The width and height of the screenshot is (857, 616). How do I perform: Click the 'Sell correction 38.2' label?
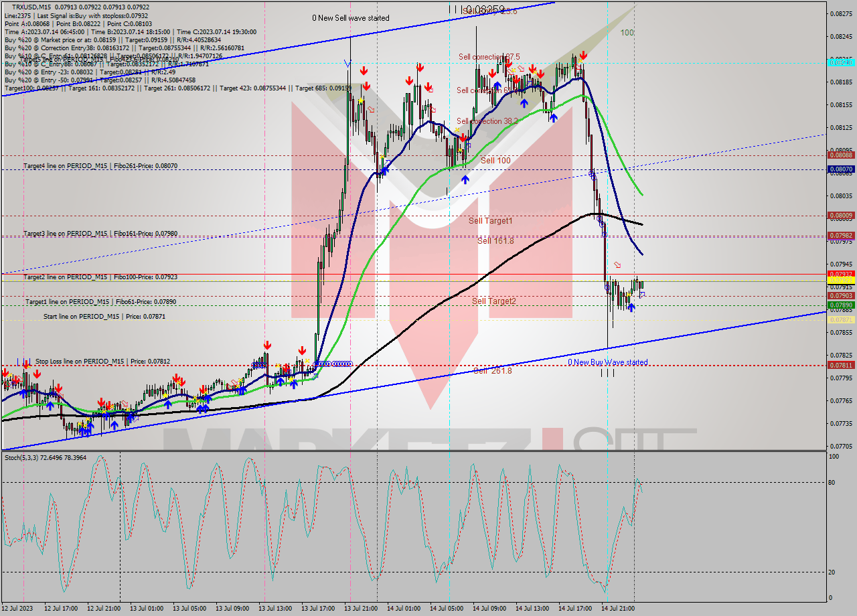tap(487, 121)
